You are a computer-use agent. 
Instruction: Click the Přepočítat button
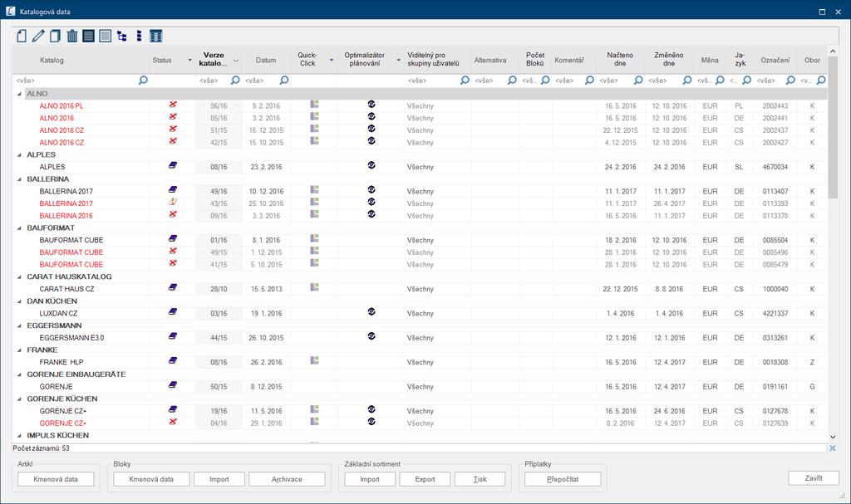tap(563, 479)
